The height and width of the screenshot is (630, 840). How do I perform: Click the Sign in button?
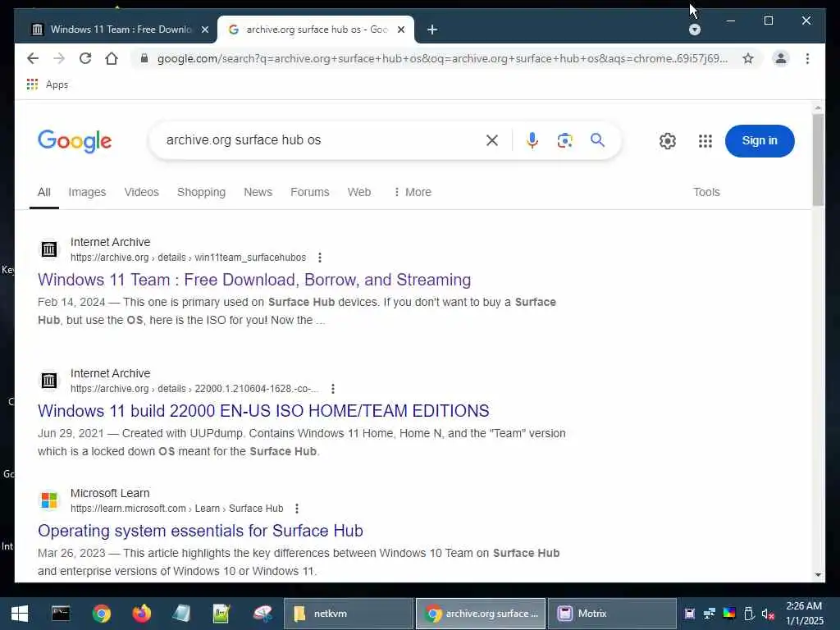coord(759,141)
